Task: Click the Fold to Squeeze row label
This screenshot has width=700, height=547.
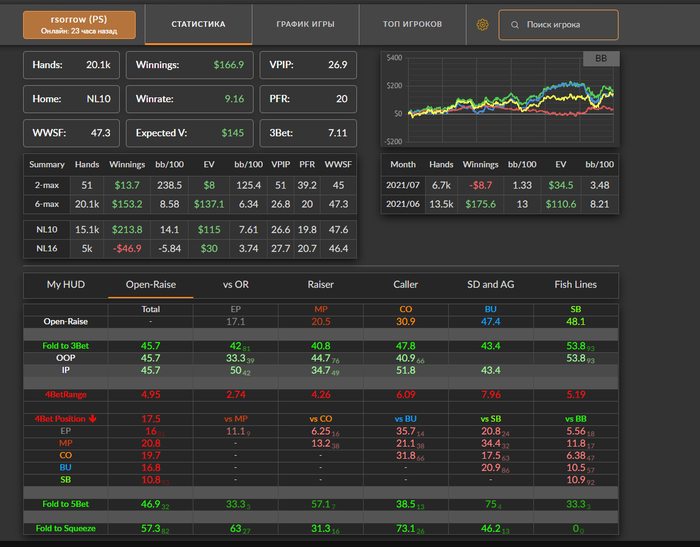Action: click(68, 528)
